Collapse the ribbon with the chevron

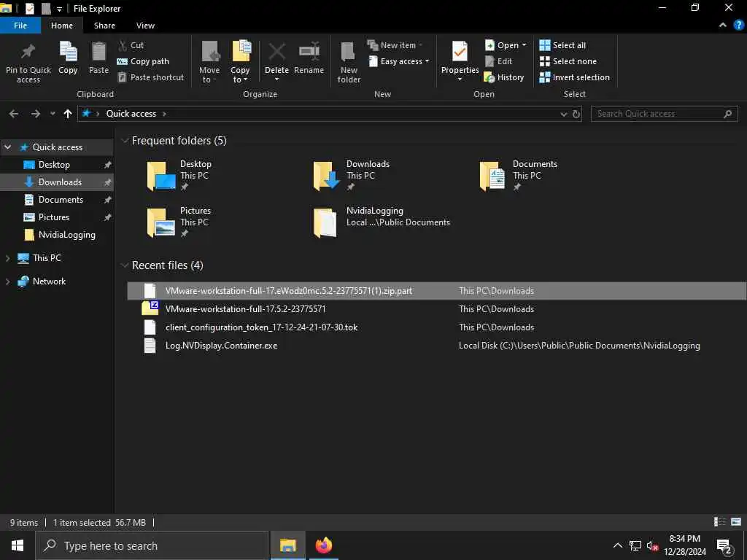(x=723, y=26)
